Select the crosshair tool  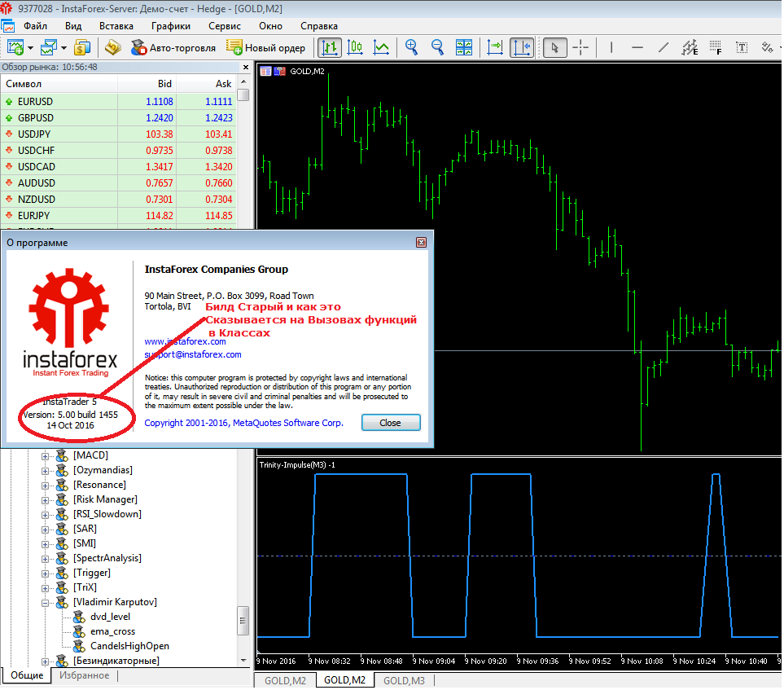pyautogui.click(x=581, y=47)
